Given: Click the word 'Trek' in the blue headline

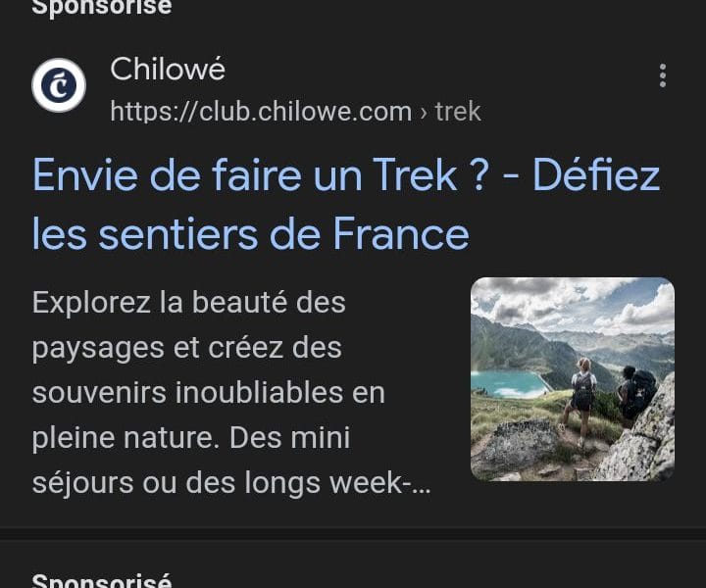Looking at the screenshot, I should tap(415, 175).
